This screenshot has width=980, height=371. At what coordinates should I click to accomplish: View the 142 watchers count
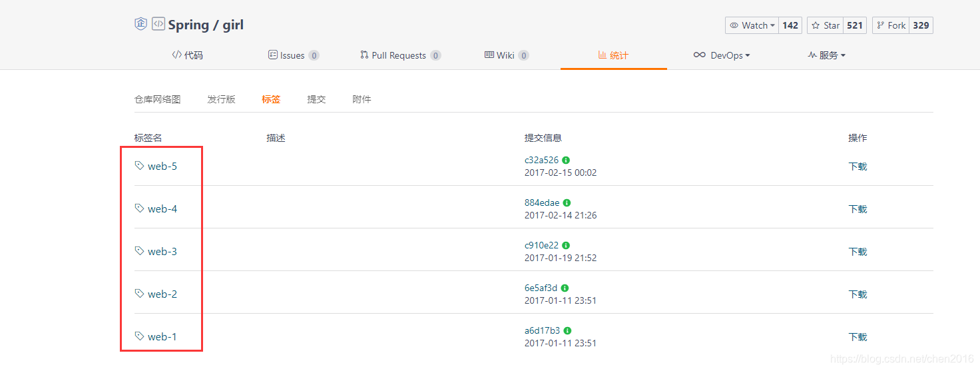coord(790,25)
